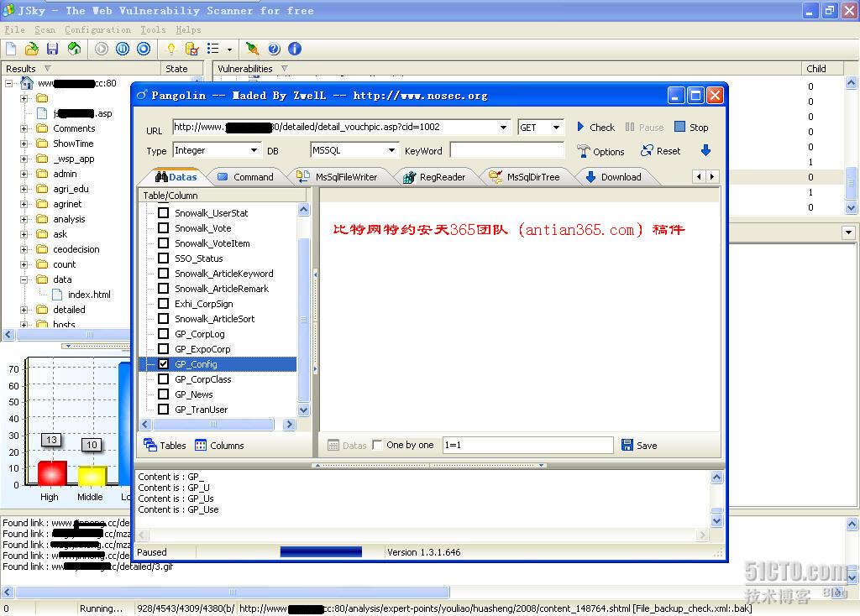The height and width of the screenshot is (616, 860).
Task: Open the Configuration menu
Action: pyautogui.click(x=97, y=29)
